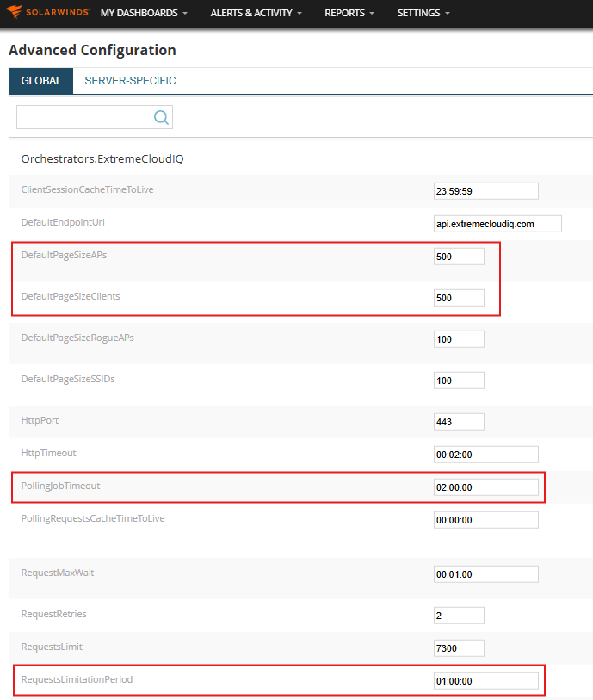Viewport: 593px width, 700px height.
Task: Click the PollingRequestsCacheTimeToLive label
Action: (93, 518)
